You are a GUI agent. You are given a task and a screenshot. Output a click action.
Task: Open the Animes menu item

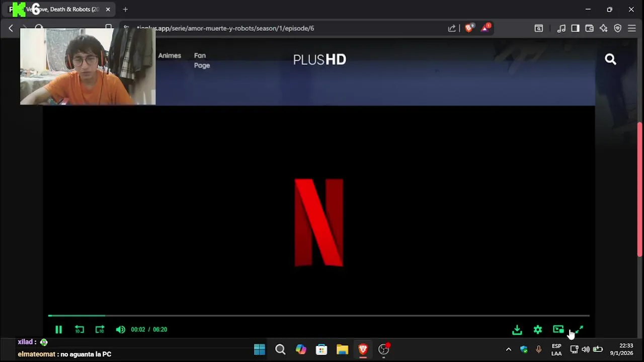coord(170,55)
